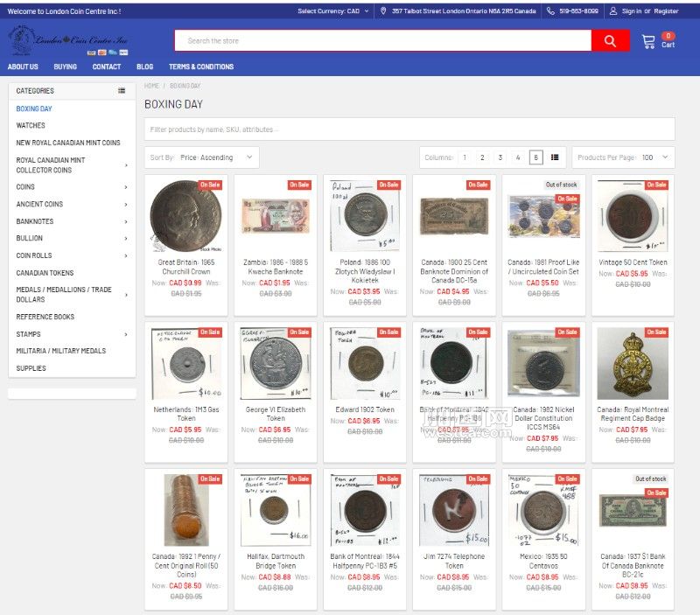The image size is (700, 615).
Task: Click the London Coin Centre logo
Action: click(68, 40)
